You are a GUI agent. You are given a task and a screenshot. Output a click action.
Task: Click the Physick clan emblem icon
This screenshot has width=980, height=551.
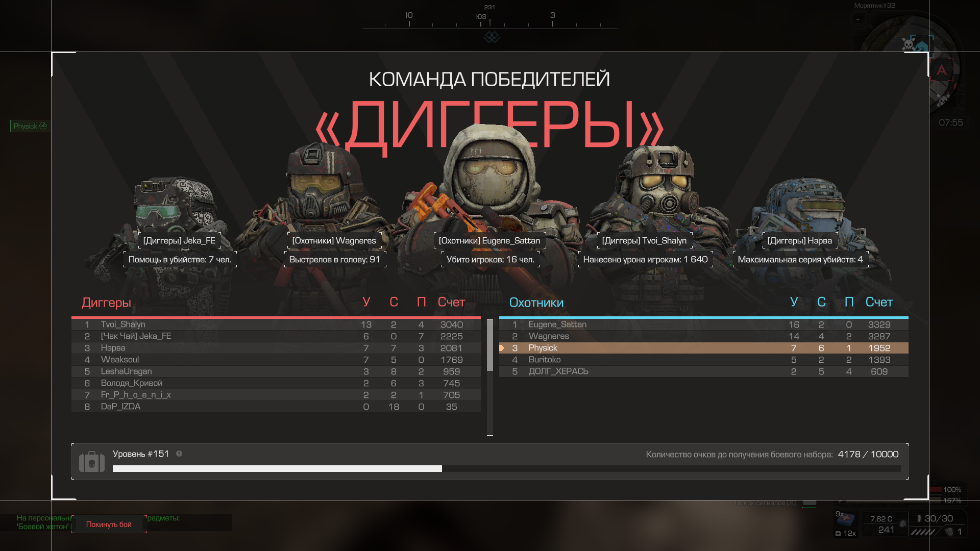(x=43, y=126)
